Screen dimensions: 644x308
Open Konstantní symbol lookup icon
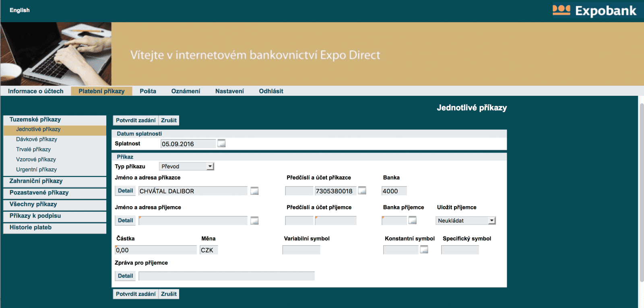(x=424, y=250)
